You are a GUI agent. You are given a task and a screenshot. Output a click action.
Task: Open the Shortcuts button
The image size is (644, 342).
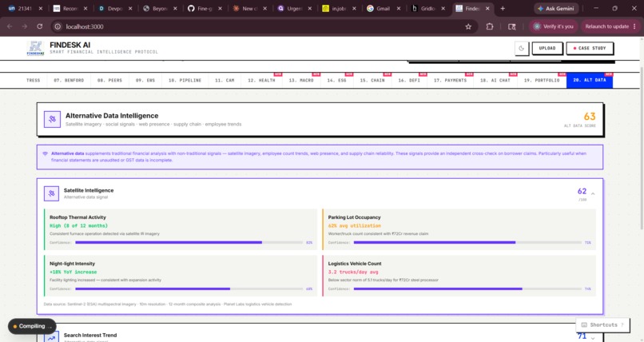click(x=602, y=324)
